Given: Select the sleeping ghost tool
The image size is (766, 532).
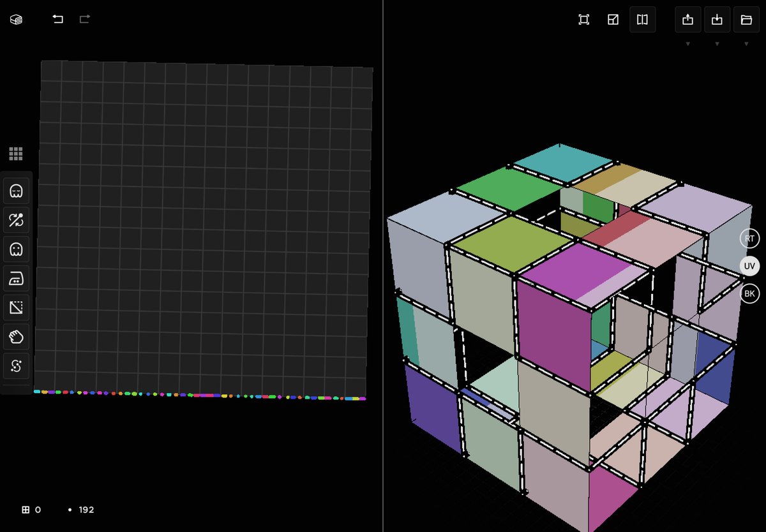Looking at the screenshot, I should (16, 191).
